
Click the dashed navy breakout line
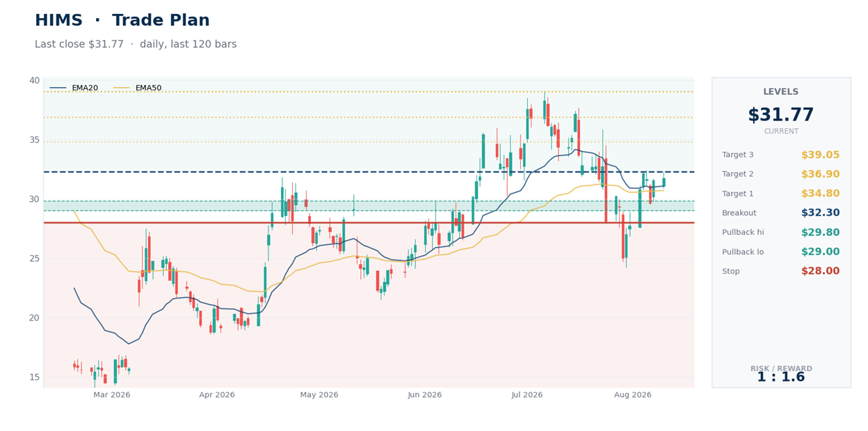coord(369,172)
